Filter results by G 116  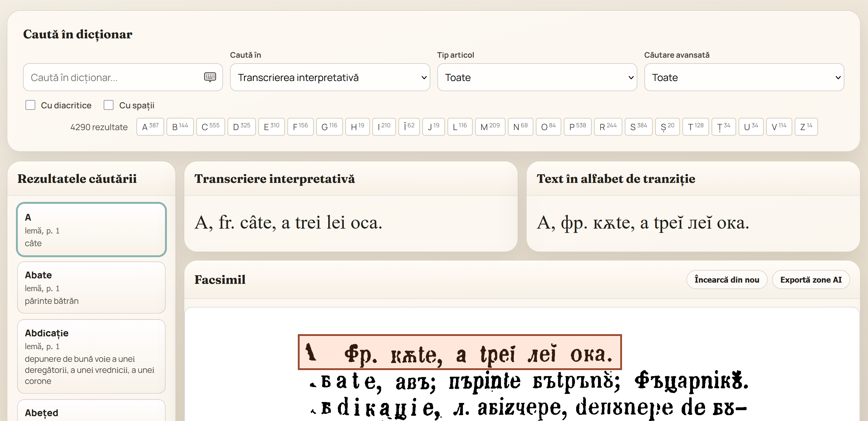[329, 127]
